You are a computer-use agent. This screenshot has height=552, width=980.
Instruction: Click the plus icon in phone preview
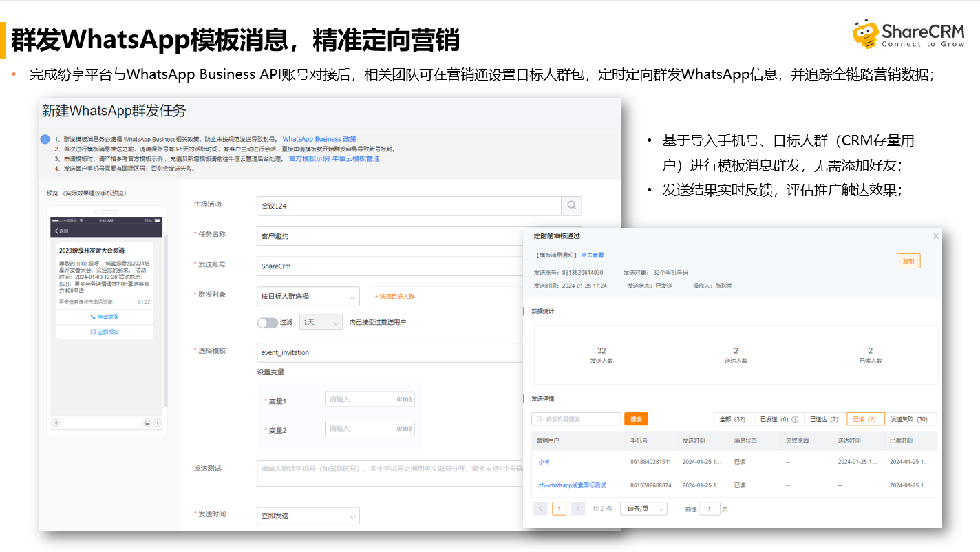pyautogui.click(x=158, y=423)
